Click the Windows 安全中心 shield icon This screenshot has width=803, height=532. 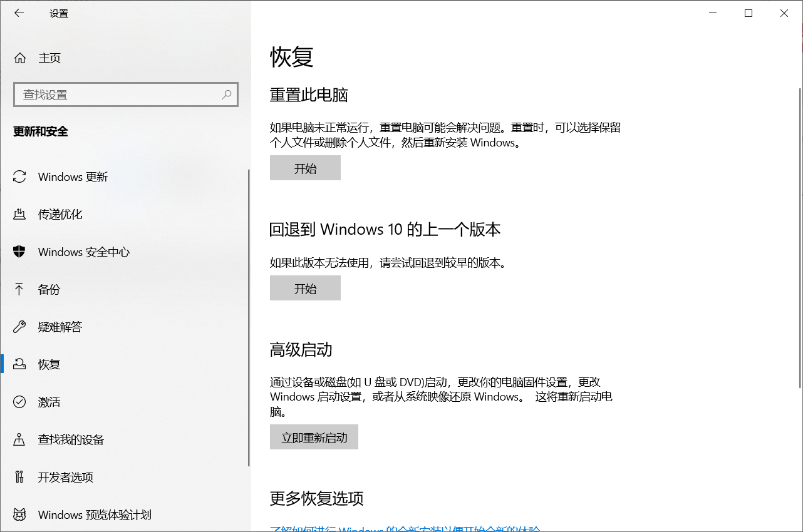(x=19, y=252)
